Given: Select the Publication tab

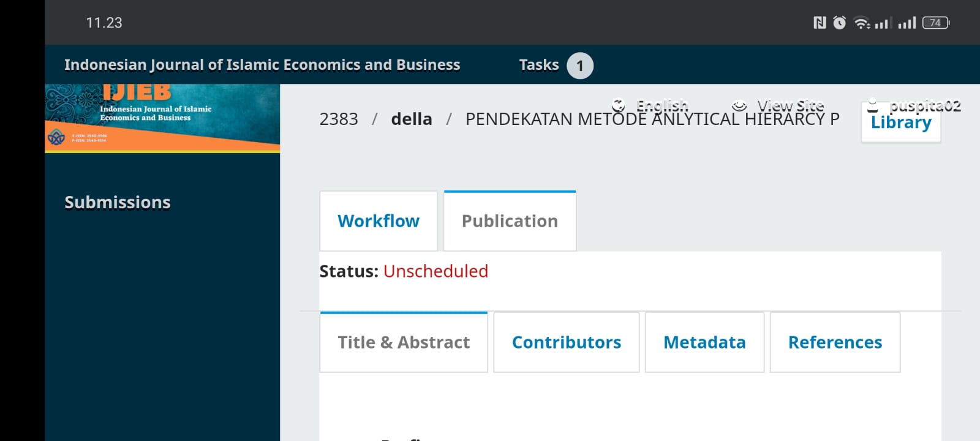Looking at the screenshot, I should (510, 221).
